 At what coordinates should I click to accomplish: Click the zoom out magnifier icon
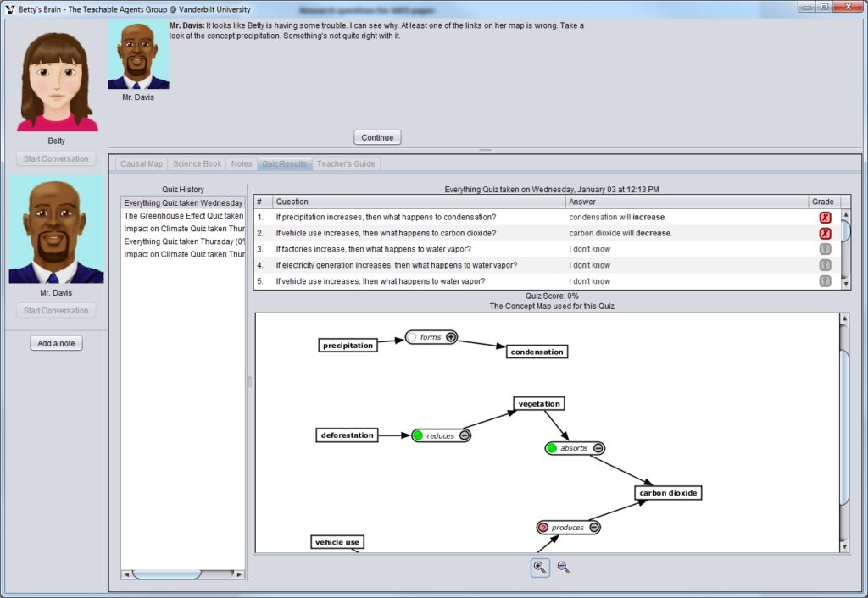(x=563, y=568)
